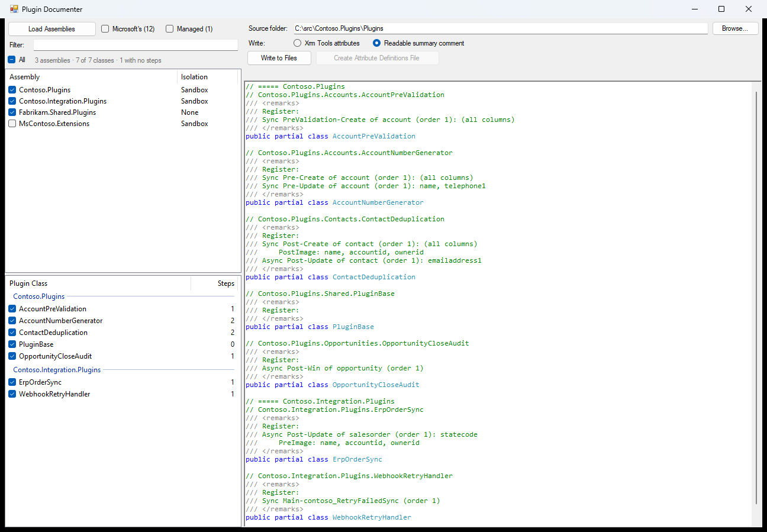Screen dimensions: 767x532
Task: Uncheck the Fabrikam.Shared.Plugins assembly checkbox
Action: [12, 112]
